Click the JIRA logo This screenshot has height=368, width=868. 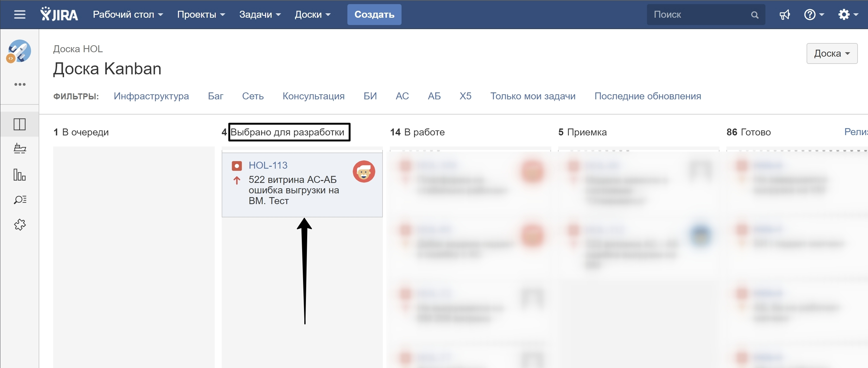coord(59,14)
